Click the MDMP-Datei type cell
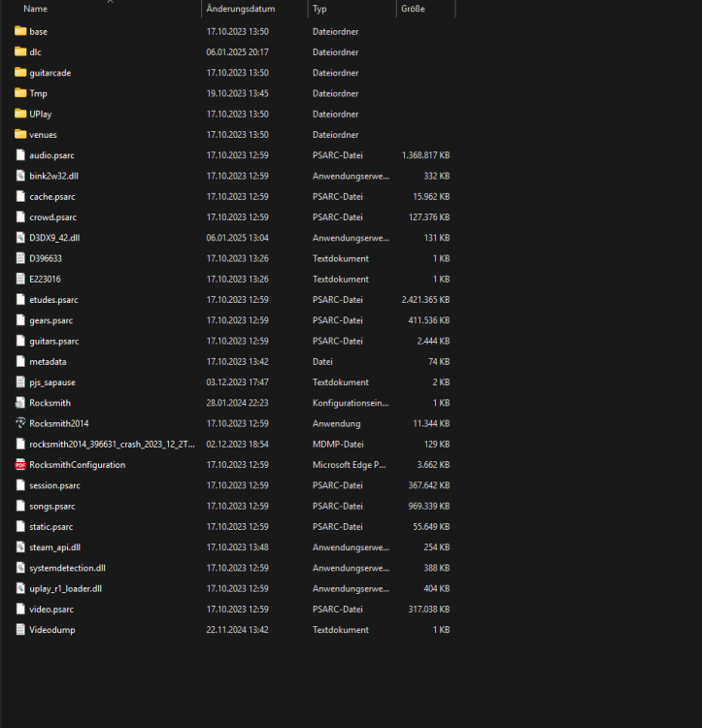The image size is (702, 728). pos(338,444)
